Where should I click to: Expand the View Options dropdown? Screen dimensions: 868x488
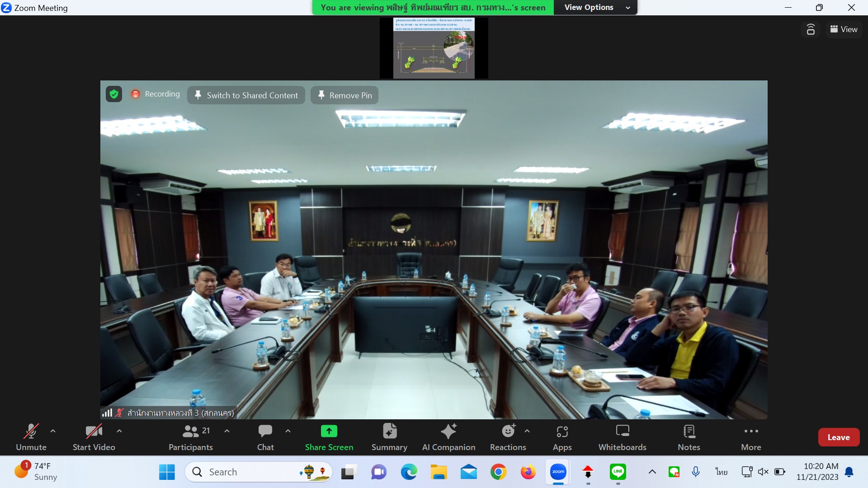pyautogui.click(x=595, y=7)
